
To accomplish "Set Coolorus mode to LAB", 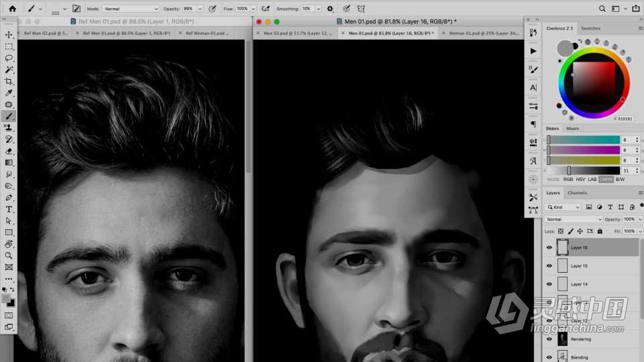I will (592, 180).
